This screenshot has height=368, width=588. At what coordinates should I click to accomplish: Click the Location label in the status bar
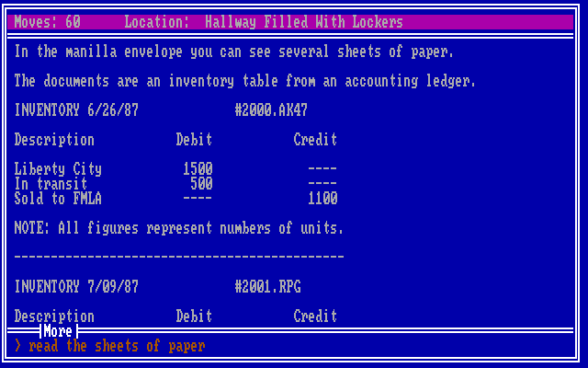click(157, 22)
